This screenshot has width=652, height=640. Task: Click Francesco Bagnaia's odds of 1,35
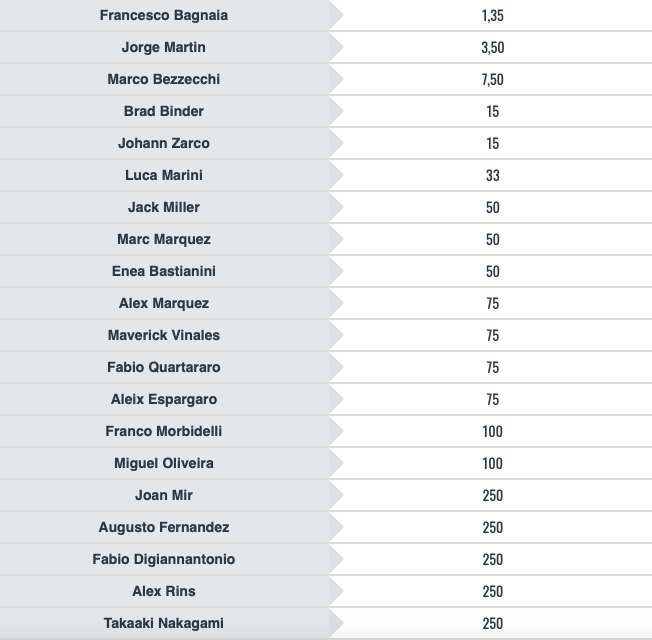(492, 15)
